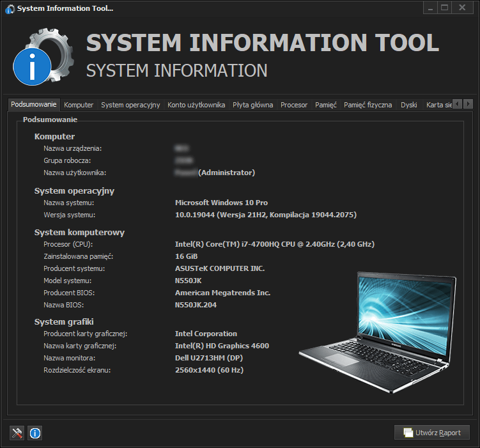Click the Nazwa BIOS label
Screen dimensions: 480x448
(x=63, y=305)
